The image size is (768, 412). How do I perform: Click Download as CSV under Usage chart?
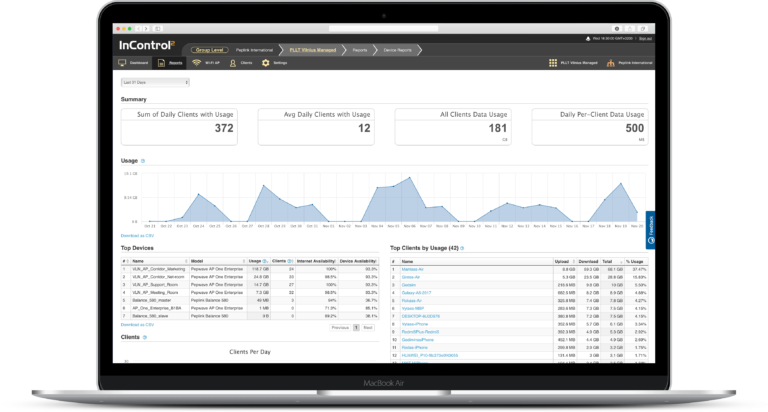[x=137, y=236]
